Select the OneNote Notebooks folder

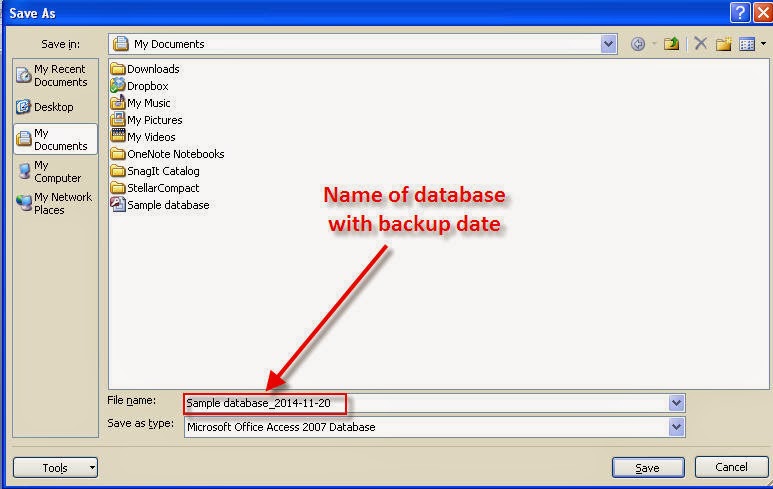(168, 154)
